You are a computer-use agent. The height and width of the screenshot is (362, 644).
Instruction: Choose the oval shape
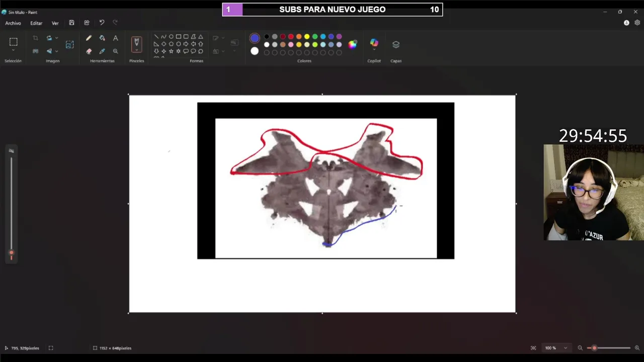171,37
